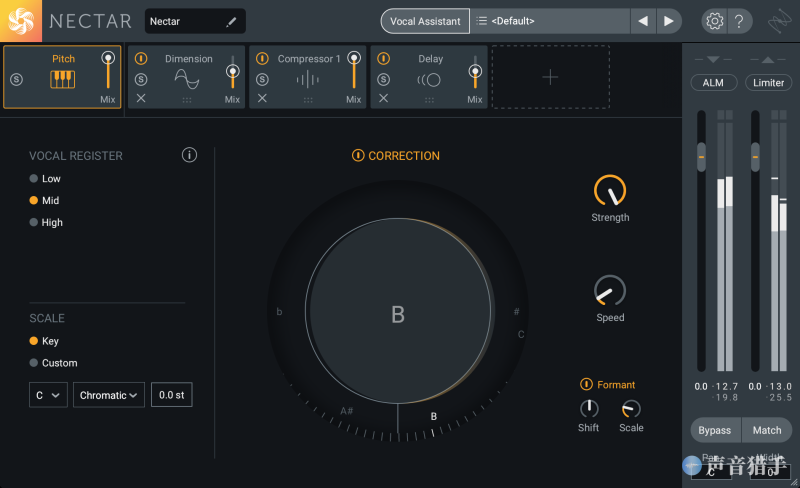Click the Dimension module Mix slider

tap(233, 72)
